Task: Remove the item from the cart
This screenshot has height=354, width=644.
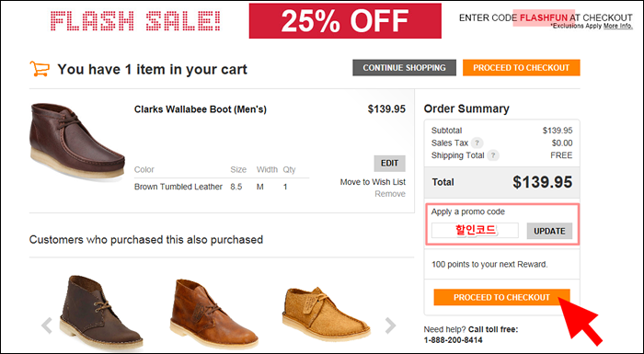Action: click(390, 194)
